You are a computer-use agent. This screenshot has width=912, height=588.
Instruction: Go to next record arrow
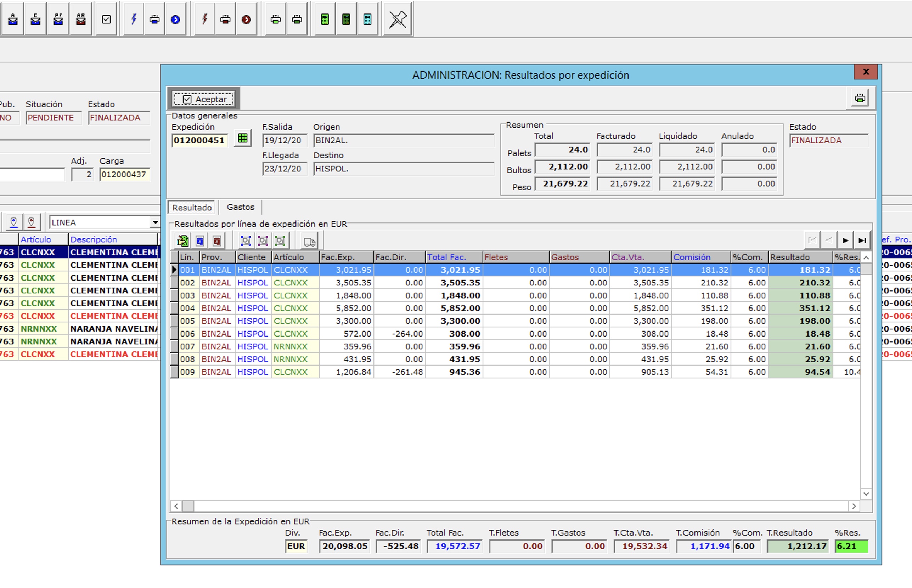(x=845, y=241)
